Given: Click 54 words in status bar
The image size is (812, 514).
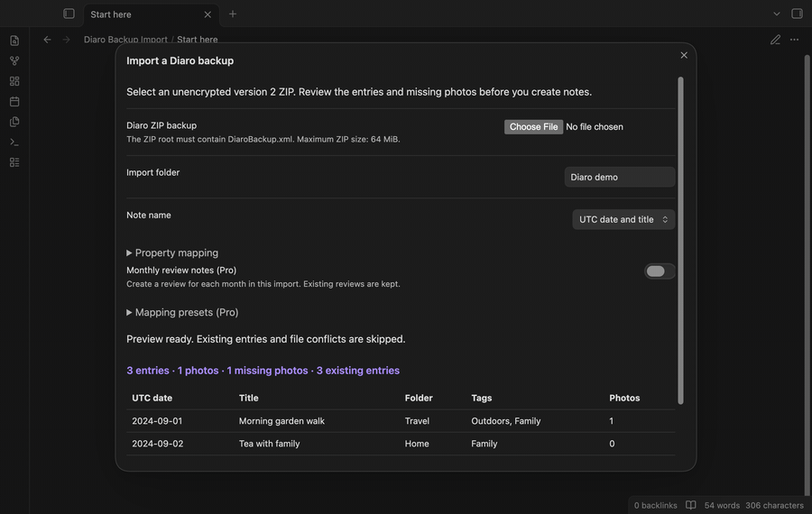Looking at the screenshot, I should [x=722, y=505].
